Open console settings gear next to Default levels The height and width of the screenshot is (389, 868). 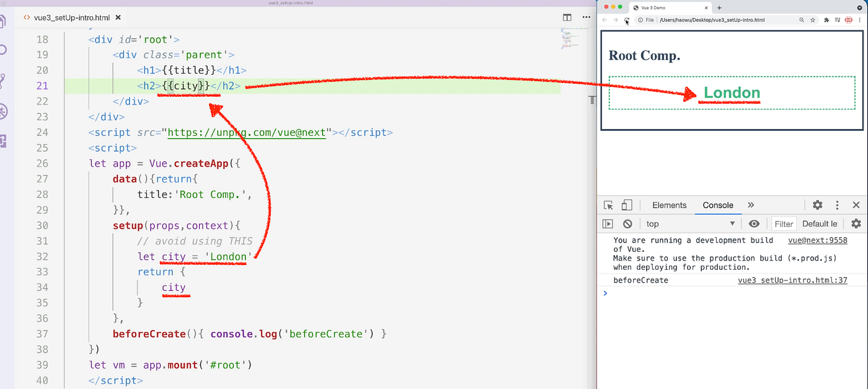tap(856, 223)
